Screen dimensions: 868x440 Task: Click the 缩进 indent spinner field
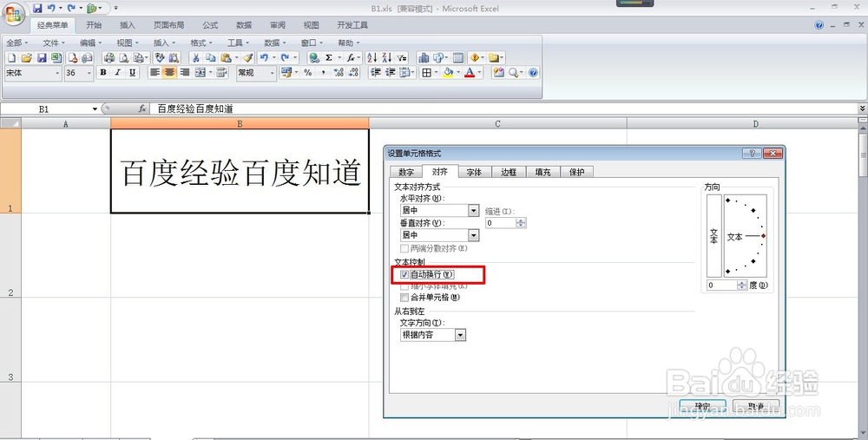(505, 222)
